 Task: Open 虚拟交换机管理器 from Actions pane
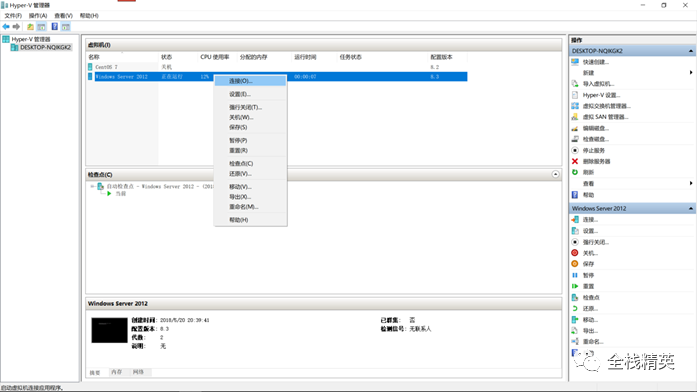[606, 106]
